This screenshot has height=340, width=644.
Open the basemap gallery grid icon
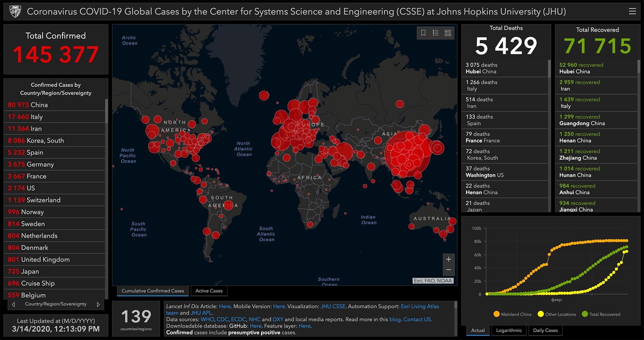[x=448, y=33]
